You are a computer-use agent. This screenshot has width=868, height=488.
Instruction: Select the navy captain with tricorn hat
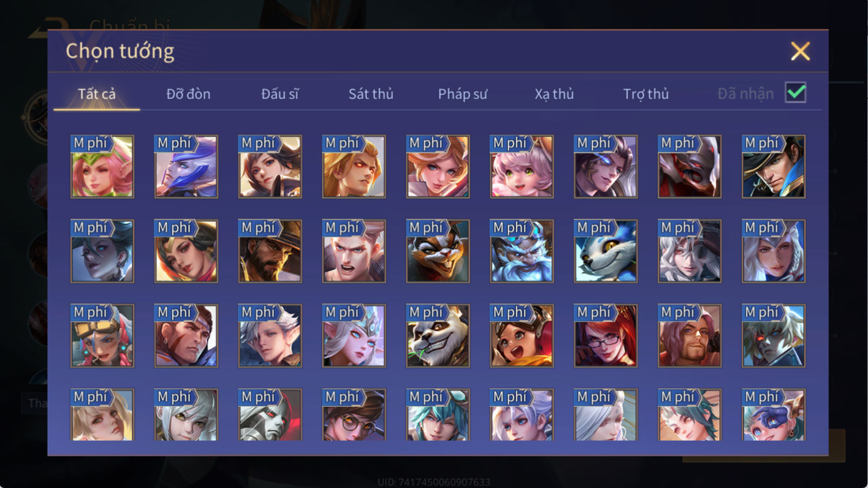coord(773,166)
